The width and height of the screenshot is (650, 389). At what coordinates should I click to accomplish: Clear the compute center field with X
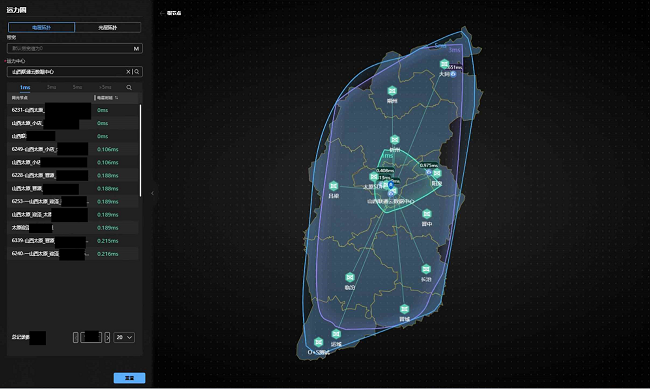pyautogui.click(x=128, y=72)
